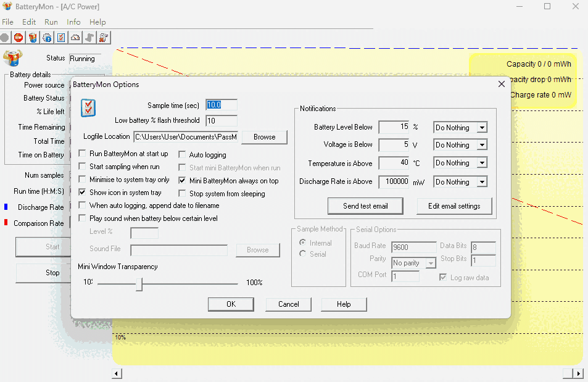Enable Minimise to system tray only
The height and width of the screenshot is (382, 588).
point(82,180)
